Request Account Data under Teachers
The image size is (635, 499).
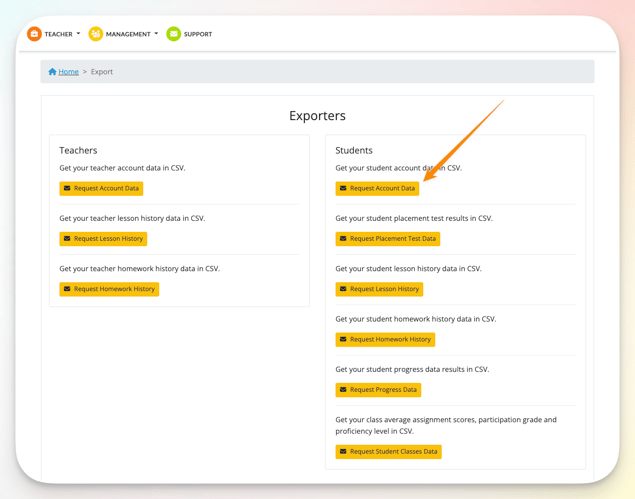[101, 188]
